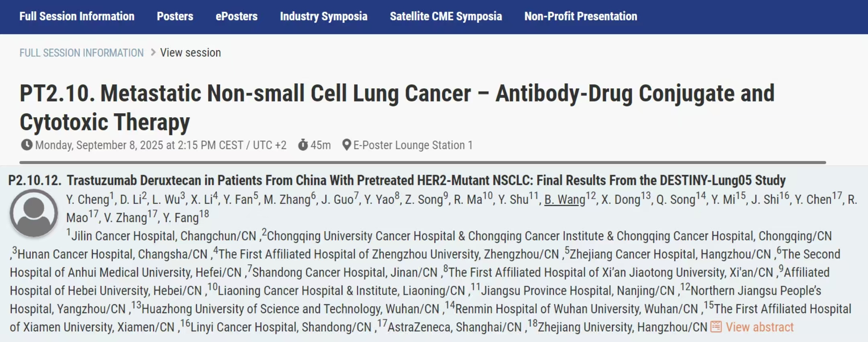Click the presenter avatar placeholder icon
Image resolution: width=868 pixels, height=342 pixels.
pyautogui.click(x=34, y=213)
